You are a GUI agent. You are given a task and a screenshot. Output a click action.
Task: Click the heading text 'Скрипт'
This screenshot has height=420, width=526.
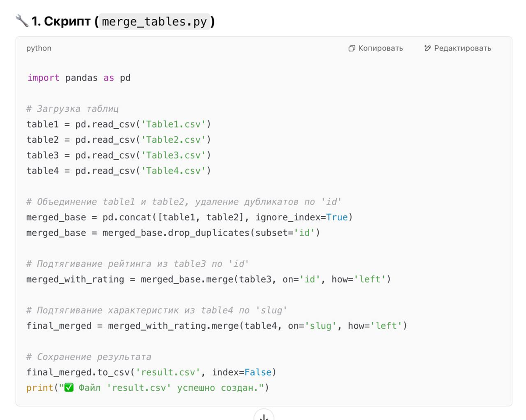point(67,21)
